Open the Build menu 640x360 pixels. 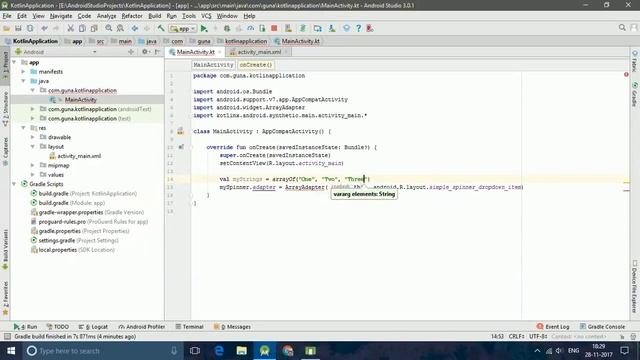(x=154, y=16)
